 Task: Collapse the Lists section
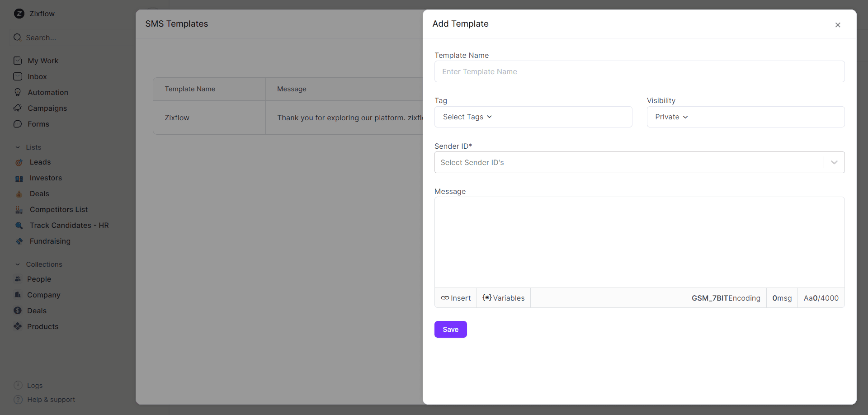point(18,147)
